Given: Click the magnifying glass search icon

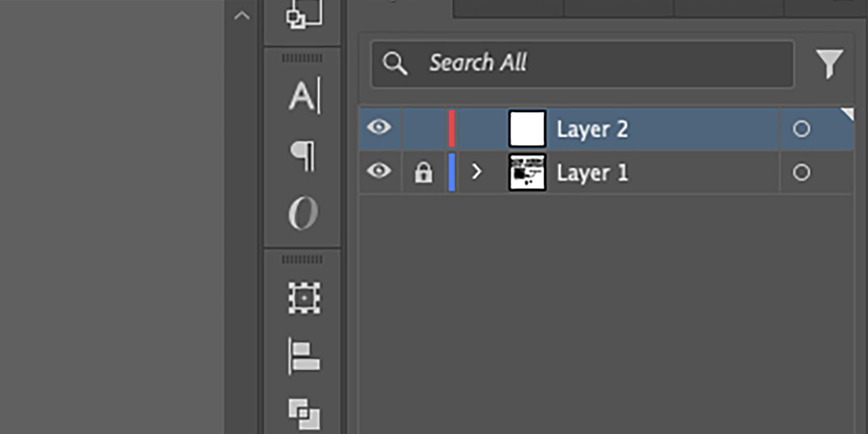Looking at the screenshot, I should pos(395,63).
